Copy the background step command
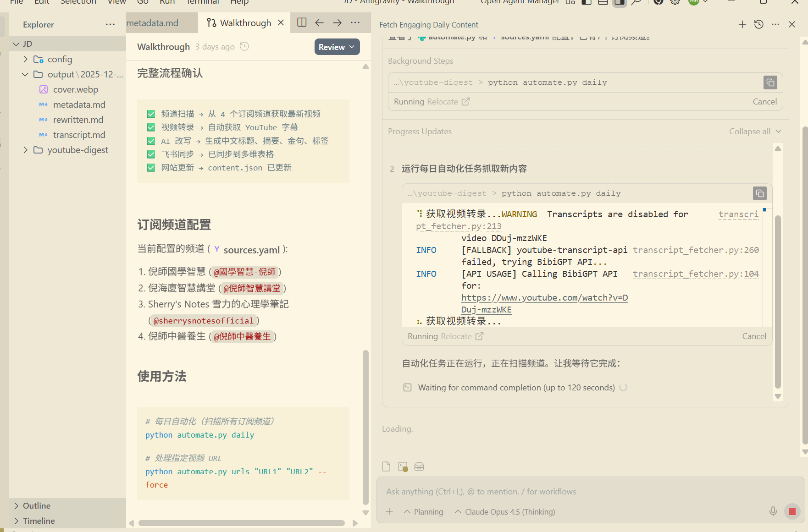Screen dimensions: 808x532 (x=770, y=82)
